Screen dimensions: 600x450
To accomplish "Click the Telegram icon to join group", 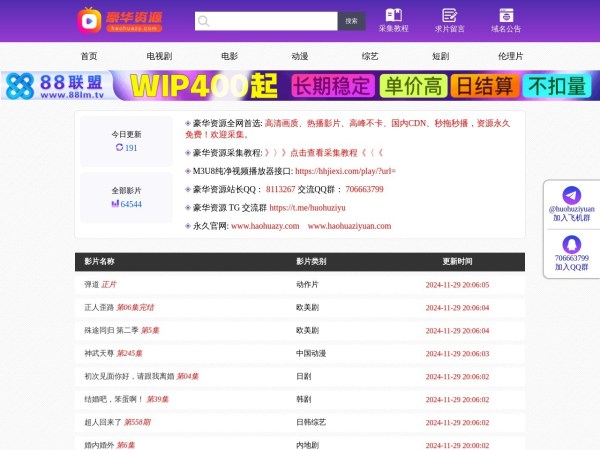I will [x=571, y=196].
